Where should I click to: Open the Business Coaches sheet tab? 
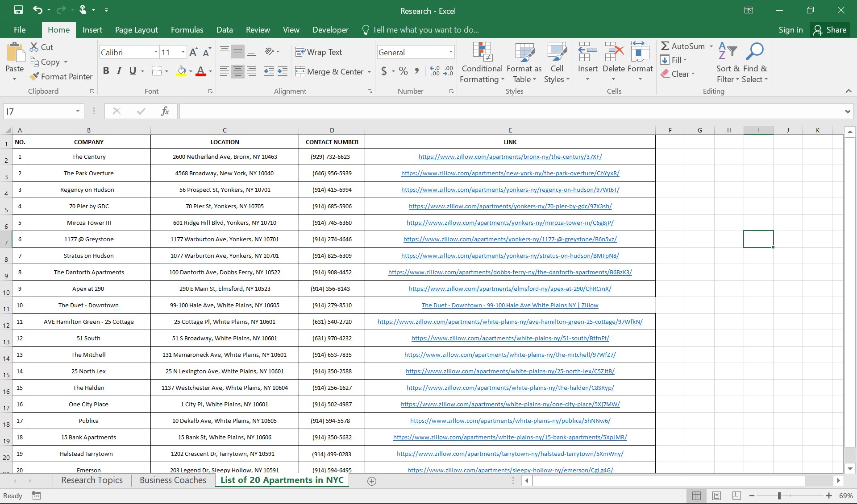click(173, 480)
